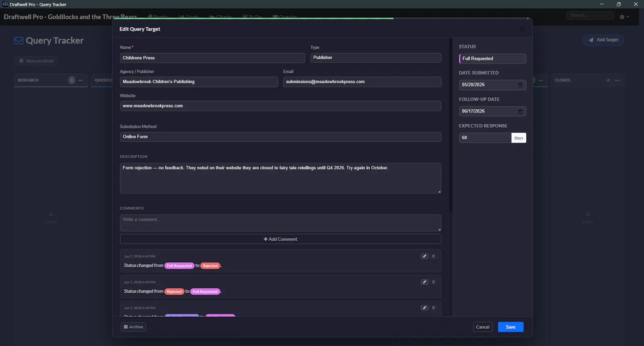Open the Type dropdown showing Publisher

376,58
